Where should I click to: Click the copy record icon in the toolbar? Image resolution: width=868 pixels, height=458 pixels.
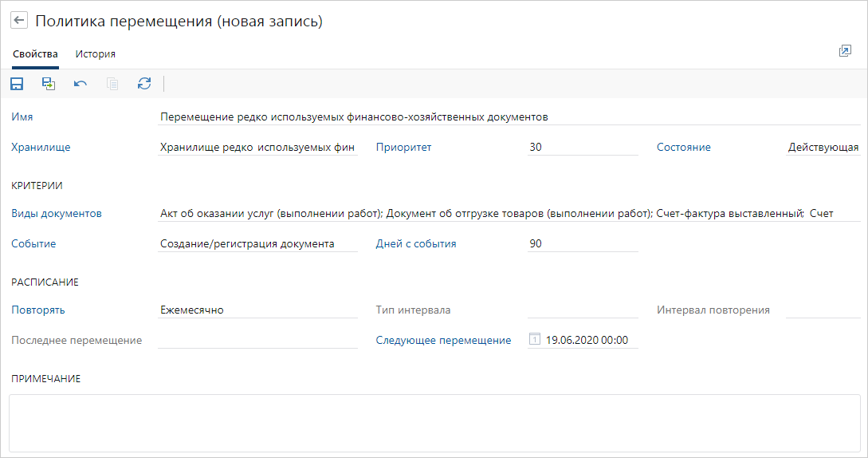tap(112, 84)
